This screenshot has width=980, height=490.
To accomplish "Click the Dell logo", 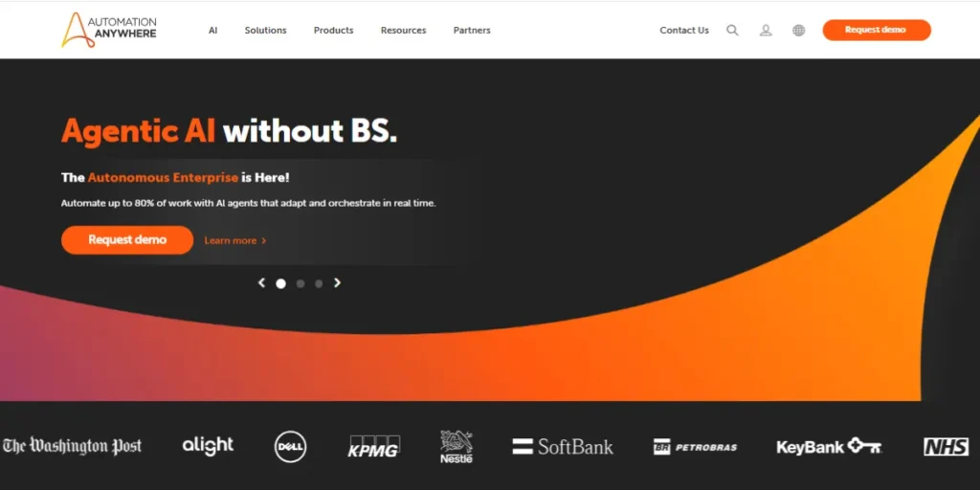I will [290, 446].
